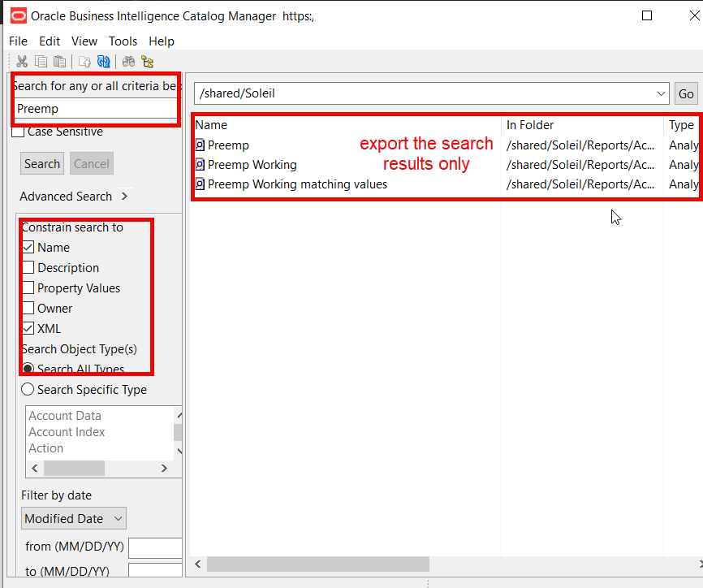Click the icon beside Preemp Working
This screenshot has height=588, width=703.
coord(200,165)
